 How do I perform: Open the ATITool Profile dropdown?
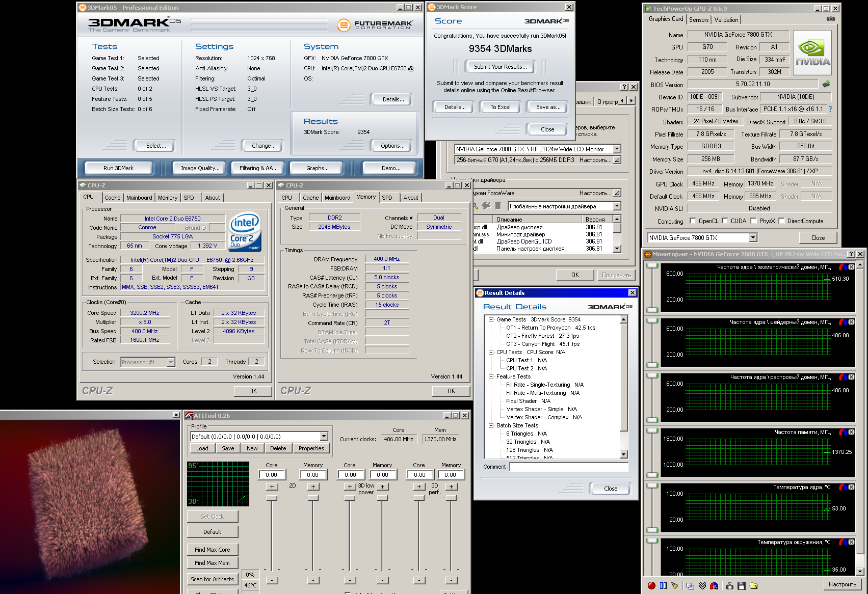[324, 437]
